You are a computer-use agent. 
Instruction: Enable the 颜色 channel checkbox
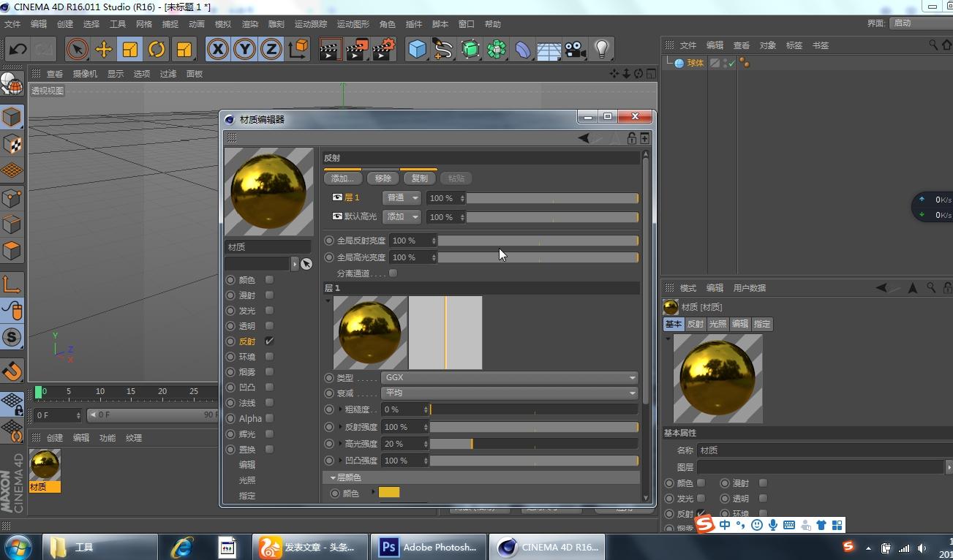(270, 279)
